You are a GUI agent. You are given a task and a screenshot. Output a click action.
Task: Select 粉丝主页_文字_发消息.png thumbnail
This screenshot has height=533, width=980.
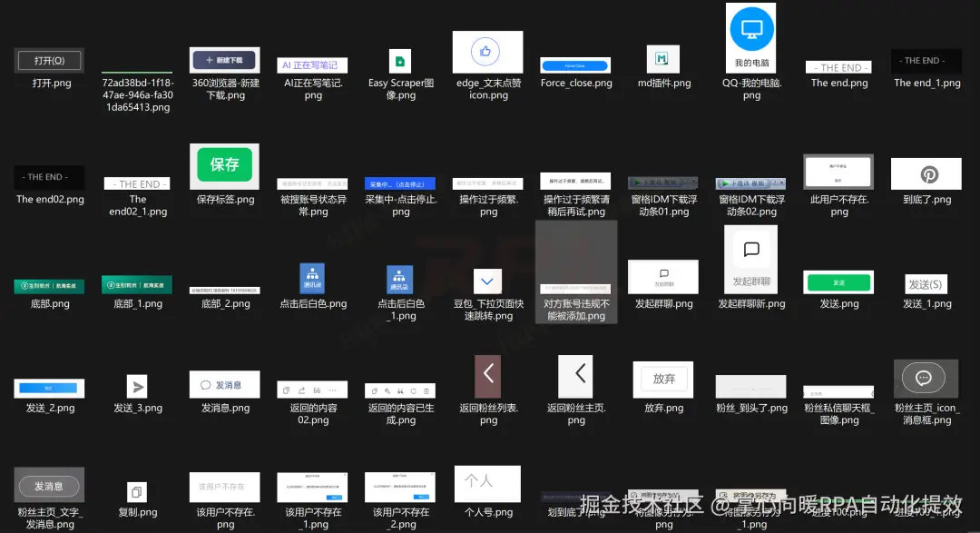(49, 485)
